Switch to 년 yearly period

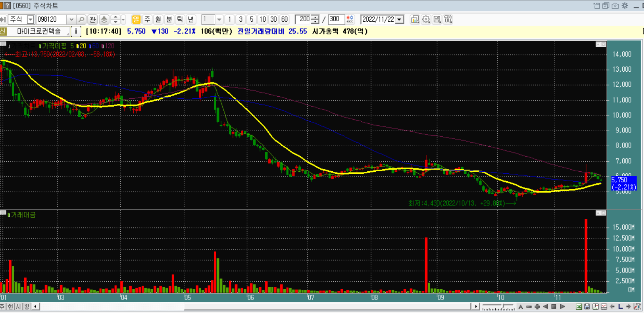coord(190,19)
